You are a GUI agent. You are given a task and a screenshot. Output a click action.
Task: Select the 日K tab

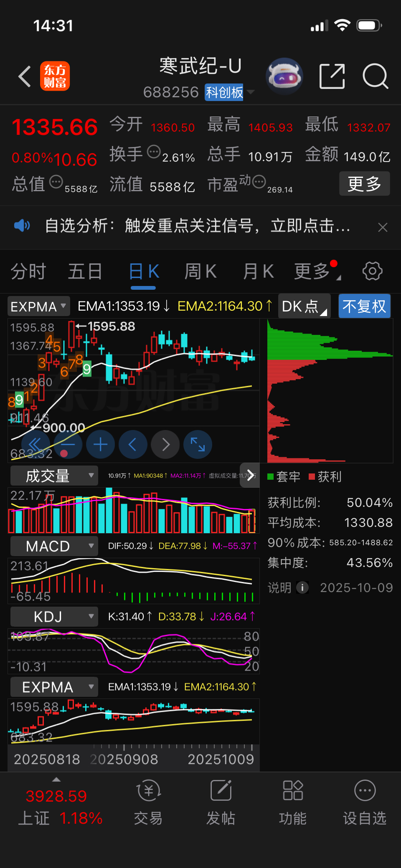pos(144,272)
